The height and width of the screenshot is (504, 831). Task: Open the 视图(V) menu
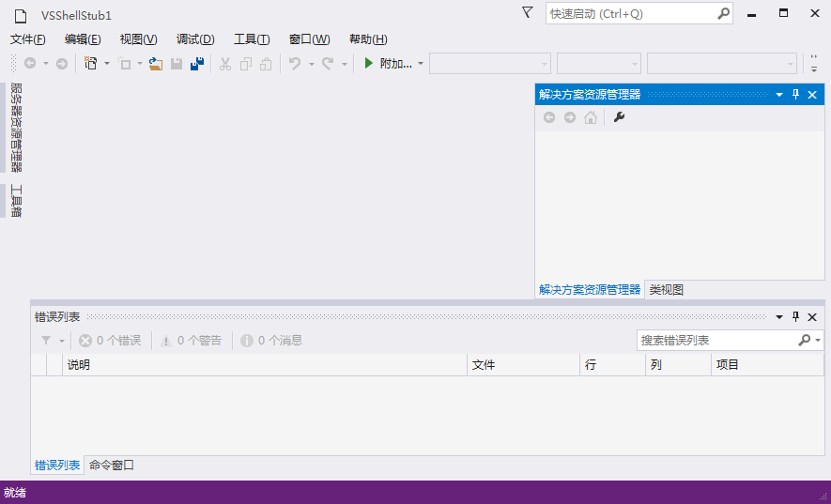pos(138,39)
